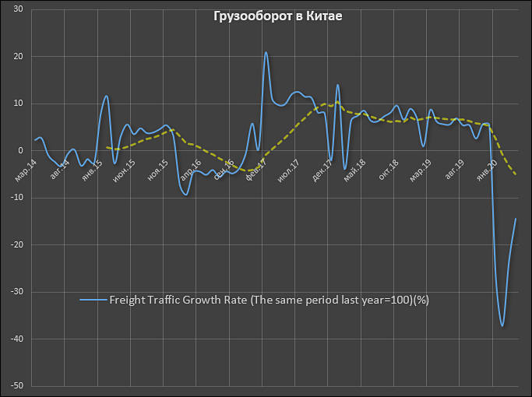Click the blue line's lowest trough near -37

502,326
